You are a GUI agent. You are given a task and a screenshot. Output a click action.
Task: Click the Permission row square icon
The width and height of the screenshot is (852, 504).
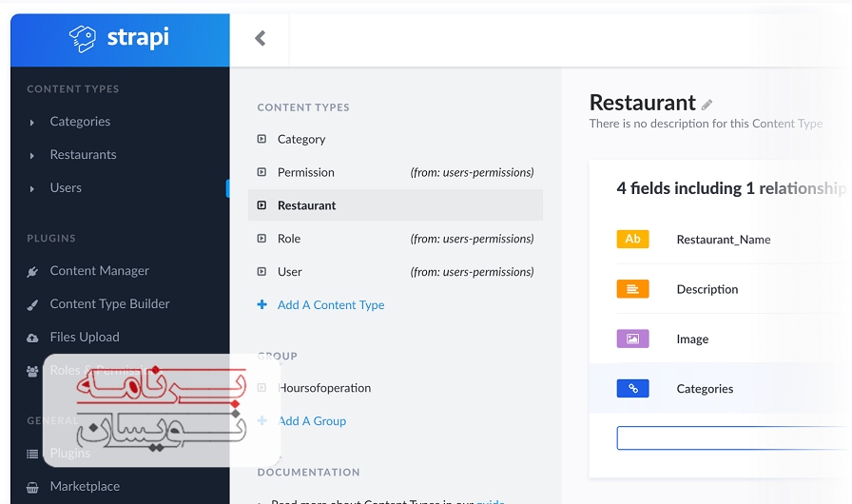click(261, 172)
